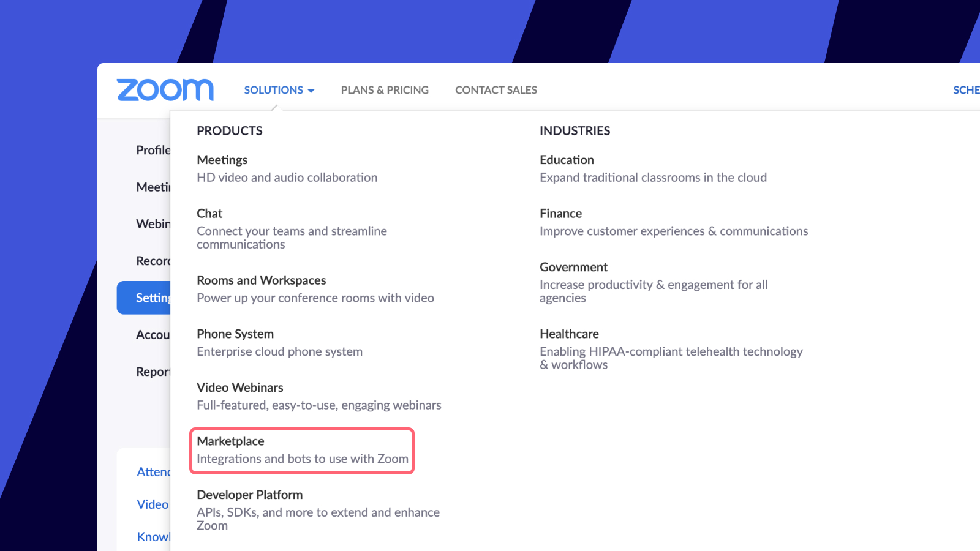Click the Zoom logo

click(165, 89)
